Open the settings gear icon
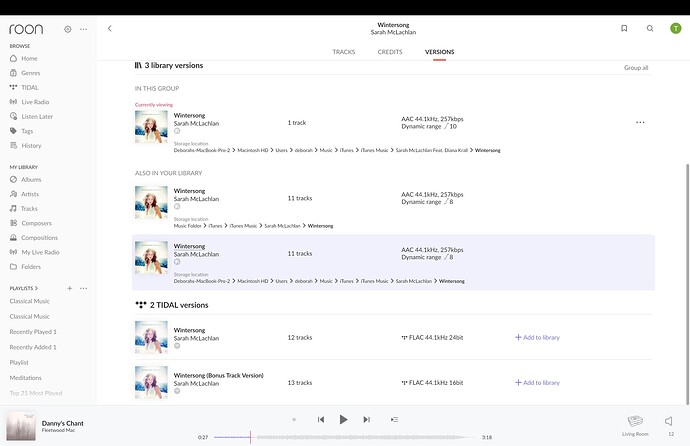 coord(67,29)
